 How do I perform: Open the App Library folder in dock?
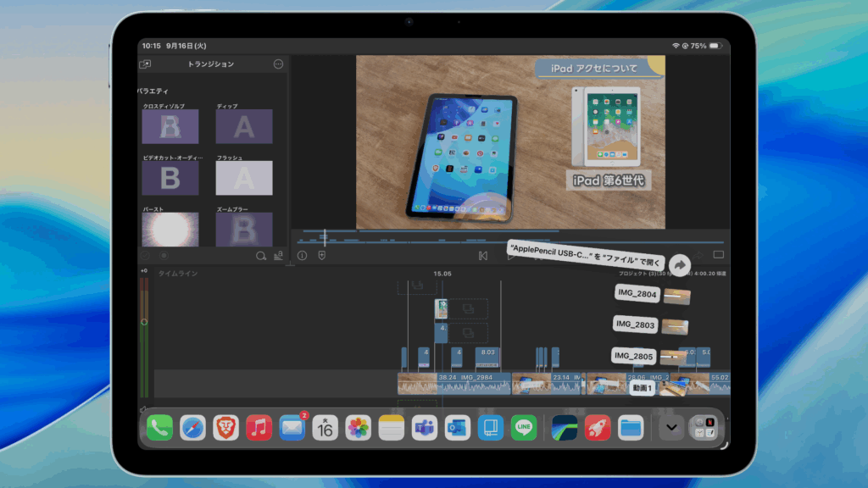[x=704, y=428]
